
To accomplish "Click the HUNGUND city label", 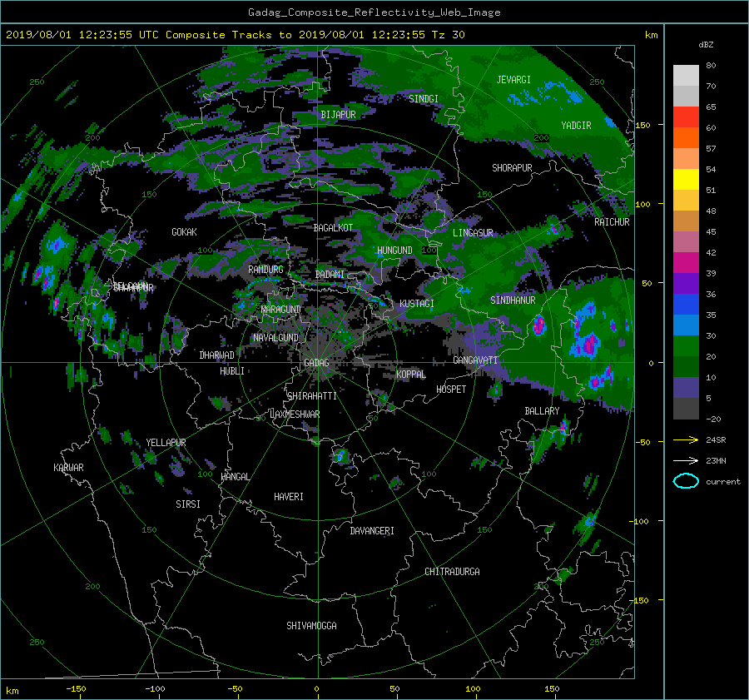I will pos(394,251).
